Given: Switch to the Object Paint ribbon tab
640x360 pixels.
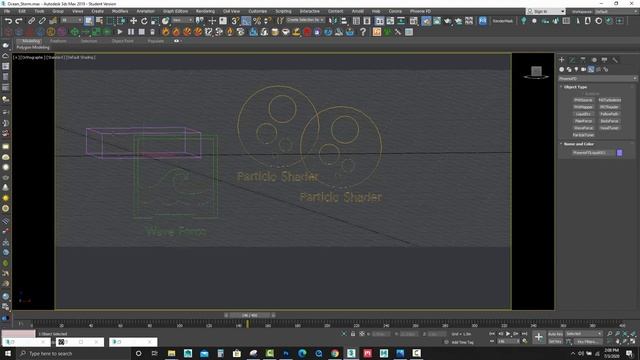Looking at the screenshot, I should pos(122,41).
